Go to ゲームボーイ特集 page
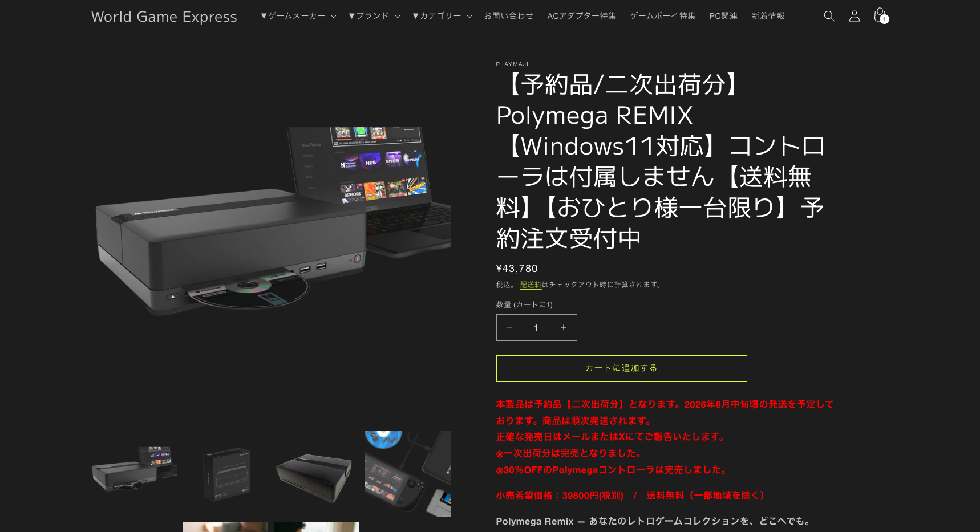 662,16
